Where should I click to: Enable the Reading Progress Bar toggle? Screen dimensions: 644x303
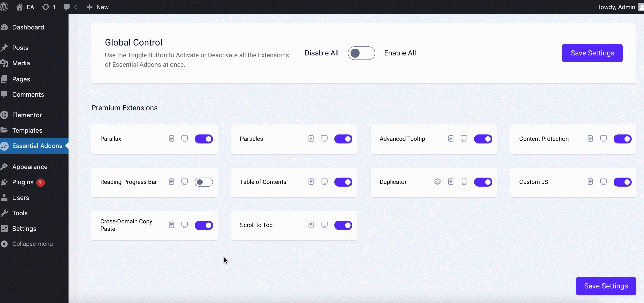(204, 182)
